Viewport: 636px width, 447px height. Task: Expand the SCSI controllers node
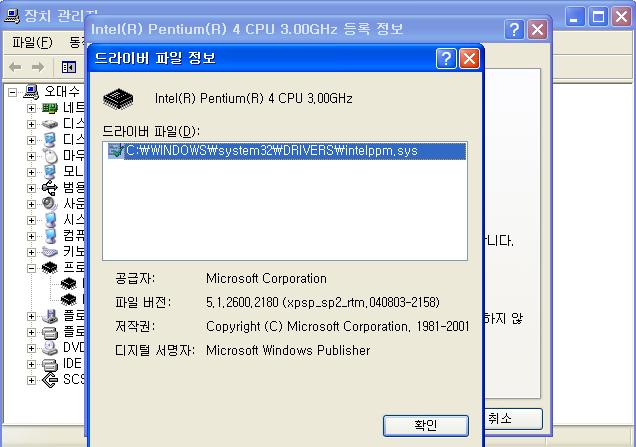click(x=31, y=380)
